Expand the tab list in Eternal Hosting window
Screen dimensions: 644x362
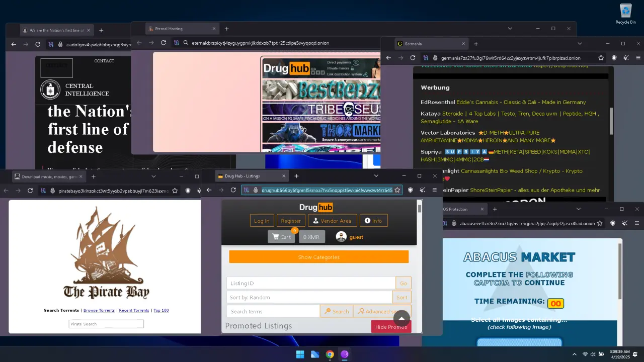coord(510,29)
